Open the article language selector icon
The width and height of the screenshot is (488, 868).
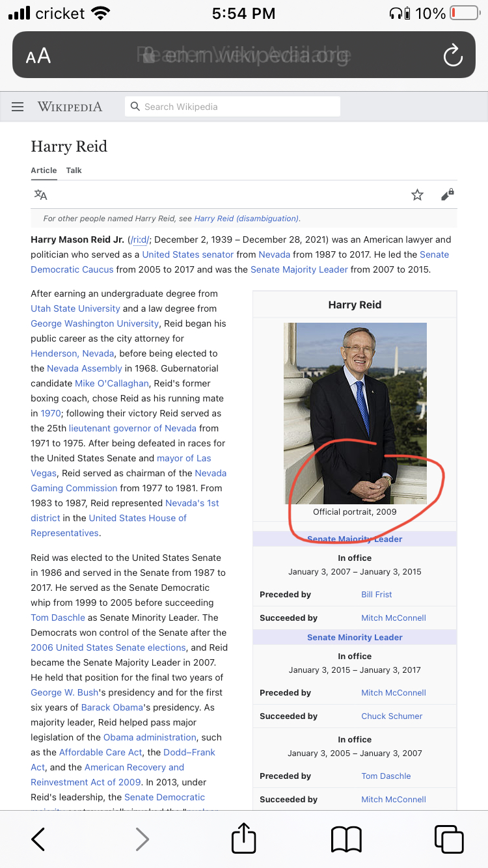point(40,195)
